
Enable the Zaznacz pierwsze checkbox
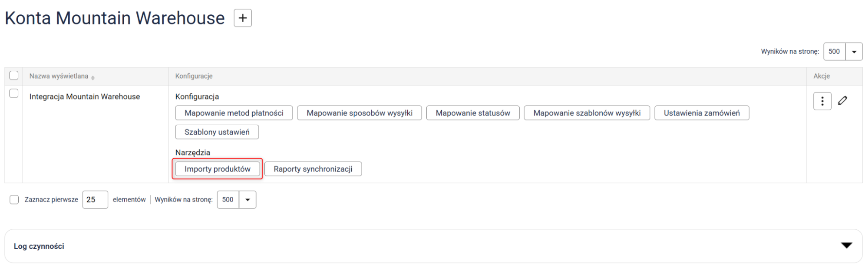click(x=14, y=199)
